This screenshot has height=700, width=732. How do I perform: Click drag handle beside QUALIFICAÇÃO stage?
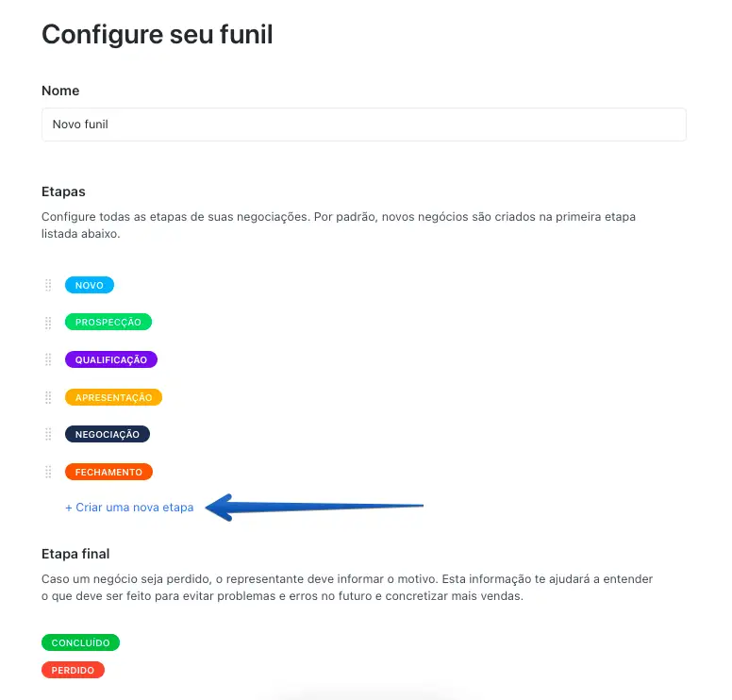coord(48,359)
